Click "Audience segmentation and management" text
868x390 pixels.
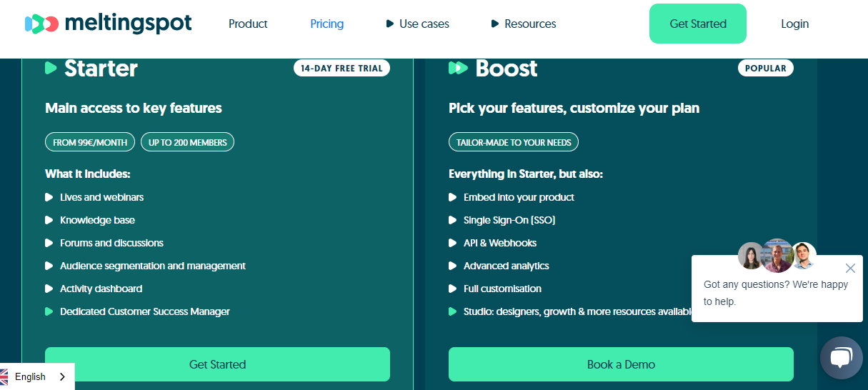153,266
